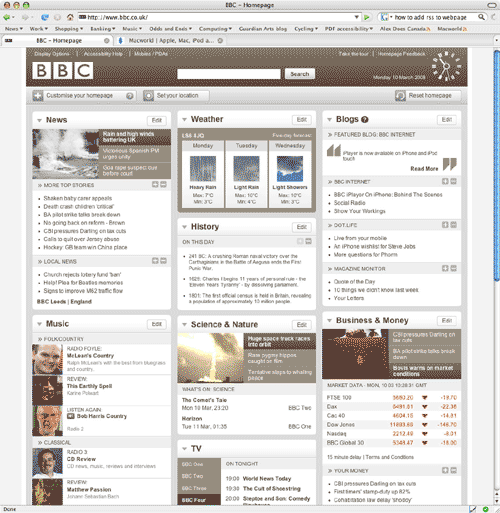Click the minus icon in More Top Stories bar
The height and width of the screenshot is (513, 500).
[x=163, y=184]
